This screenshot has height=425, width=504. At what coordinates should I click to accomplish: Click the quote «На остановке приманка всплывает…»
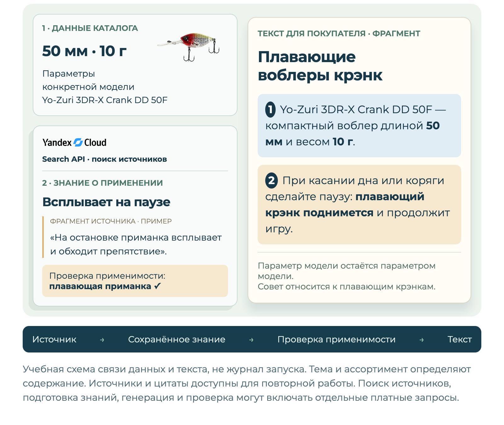pyautogui.click(x=136, y=244)
